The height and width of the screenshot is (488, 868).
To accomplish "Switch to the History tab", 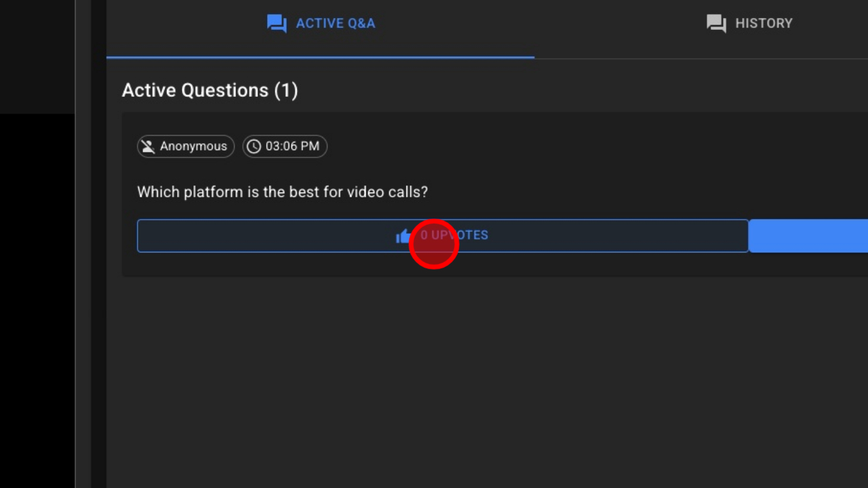I will click(x=749, y=24).
